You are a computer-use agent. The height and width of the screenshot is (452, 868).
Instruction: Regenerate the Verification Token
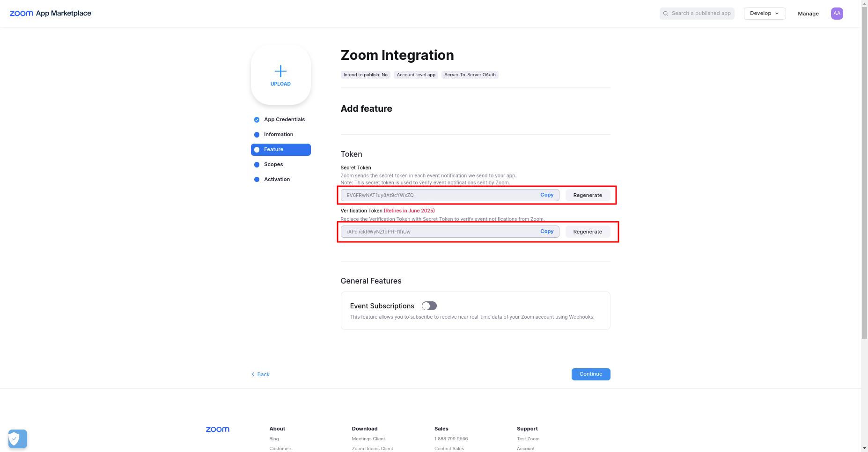[x=588, y=232]
